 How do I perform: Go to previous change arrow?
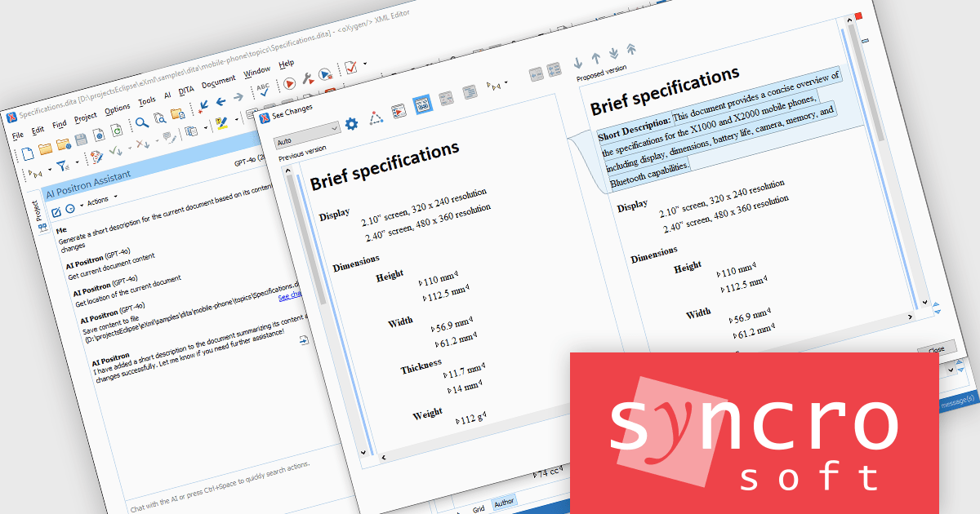pos(595,57)
